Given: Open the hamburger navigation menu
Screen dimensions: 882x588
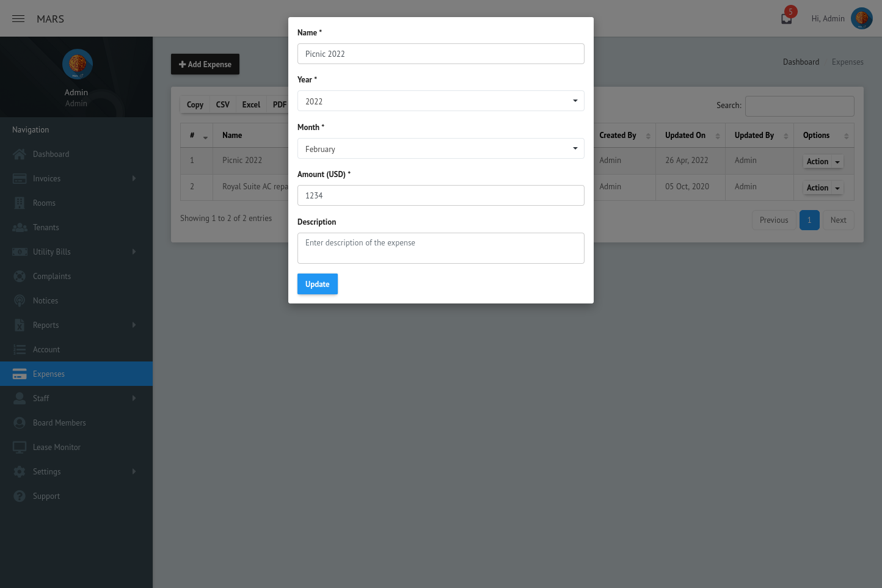Looking at the screenshot, I should pos(18,18).
